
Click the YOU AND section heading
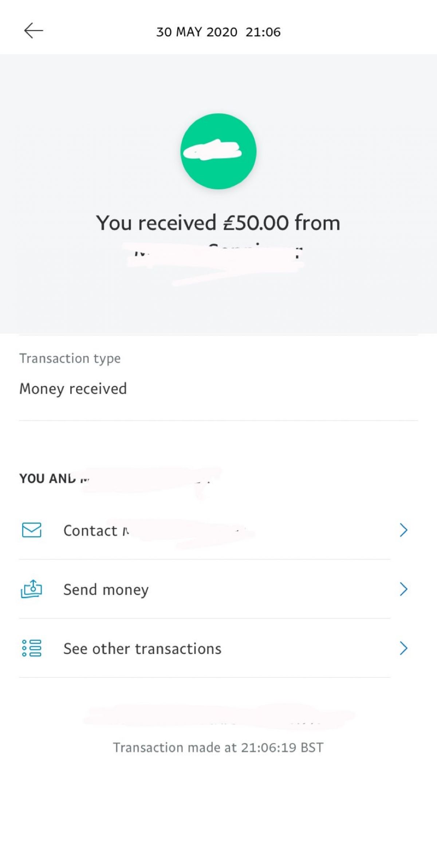pyautogui.click(x=47, y=478)
